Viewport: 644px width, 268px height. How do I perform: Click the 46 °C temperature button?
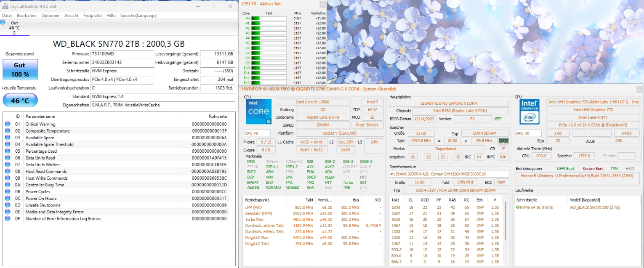point(20,101)
